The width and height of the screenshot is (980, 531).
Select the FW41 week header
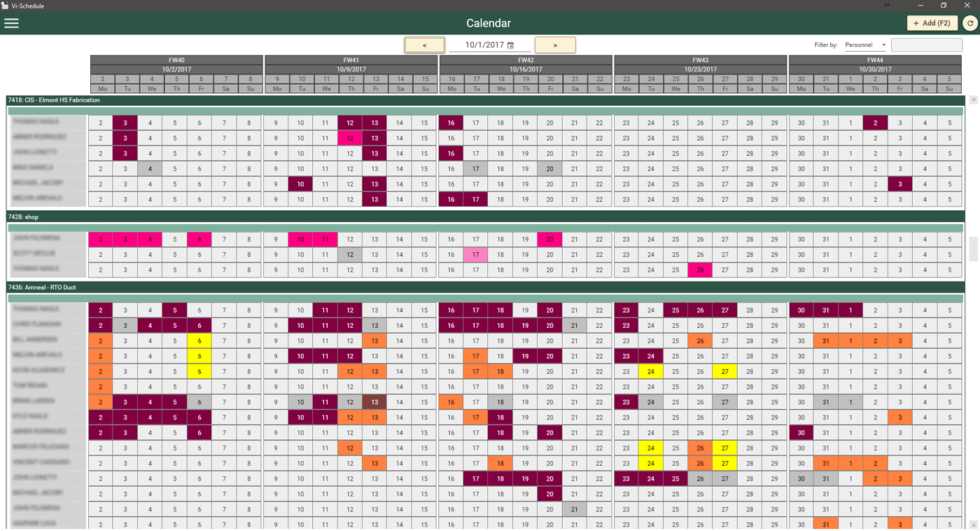click(x=351, y=60)
